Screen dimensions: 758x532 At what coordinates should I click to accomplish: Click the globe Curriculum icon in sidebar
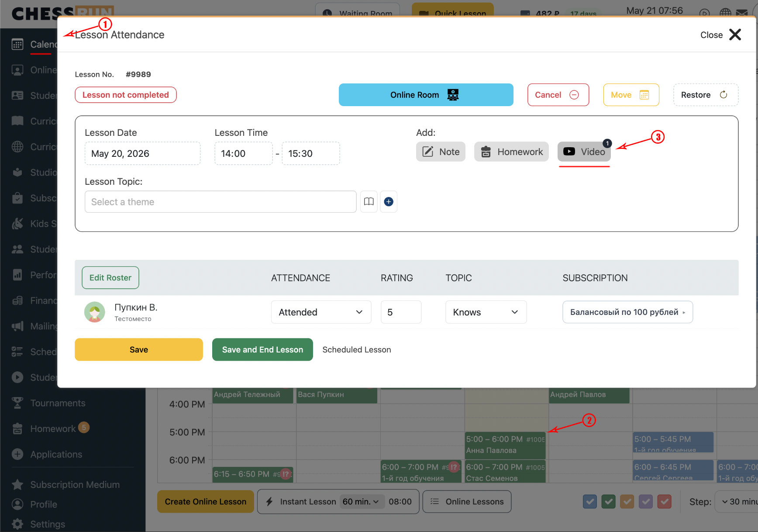[x=17, y=147]
